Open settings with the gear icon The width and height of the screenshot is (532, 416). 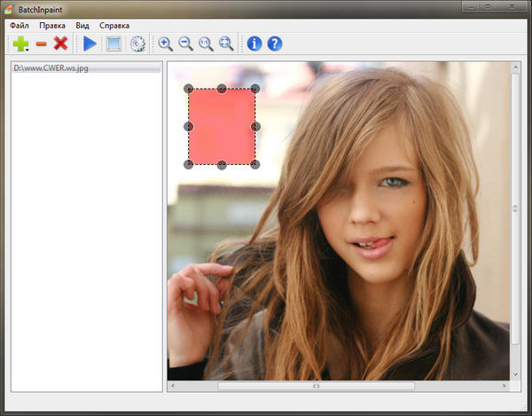[137, 43]
